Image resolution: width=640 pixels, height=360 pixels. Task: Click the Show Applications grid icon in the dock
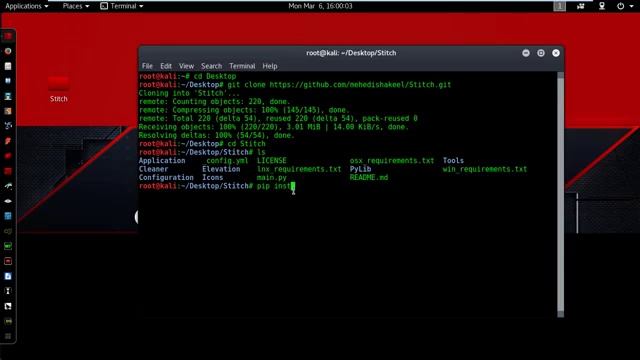(x=8, y=336)
